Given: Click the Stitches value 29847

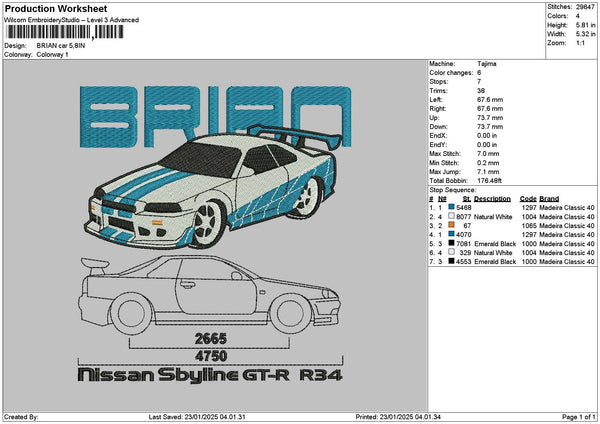Looking at the screenshot, I should 585,7.
